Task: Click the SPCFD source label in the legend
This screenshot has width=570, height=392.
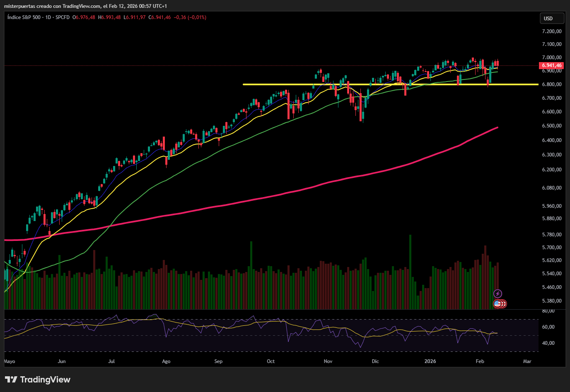Action: pyautogui.click(x=63, y=17)
